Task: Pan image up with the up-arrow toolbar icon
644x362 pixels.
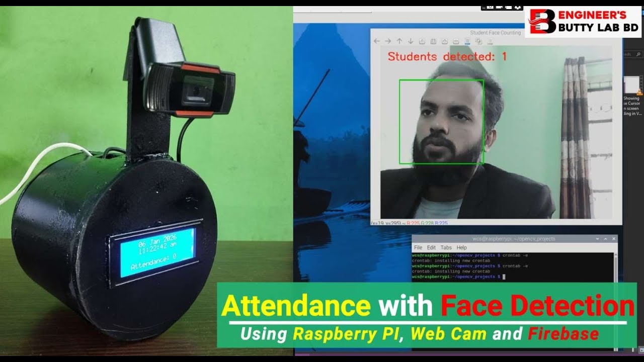Action: click(x=399, y=41)
